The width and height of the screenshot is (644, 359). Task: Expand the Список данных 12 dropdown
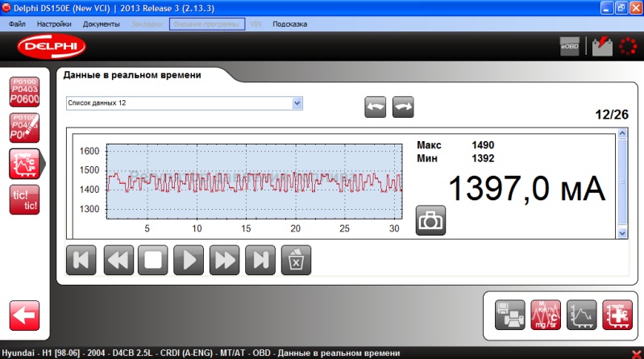pyautogui.click(x=297, y=103)
